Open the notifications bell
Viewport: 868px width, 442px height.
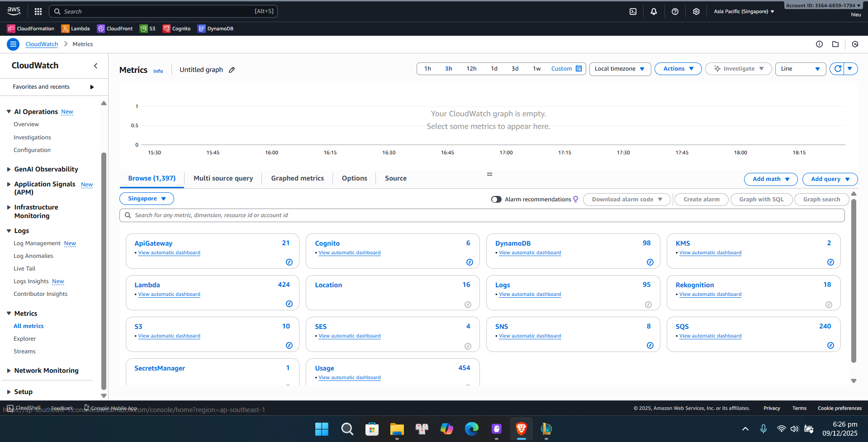(x=654, y=11)
